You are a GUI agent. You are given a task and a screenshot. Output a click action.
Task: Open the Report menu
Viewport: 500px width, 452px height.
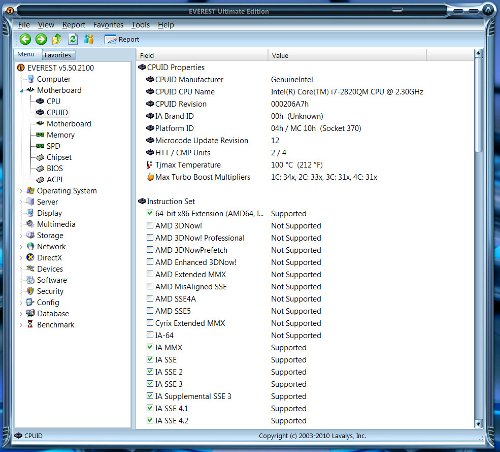pyautogui.click(x=74, y=25)
